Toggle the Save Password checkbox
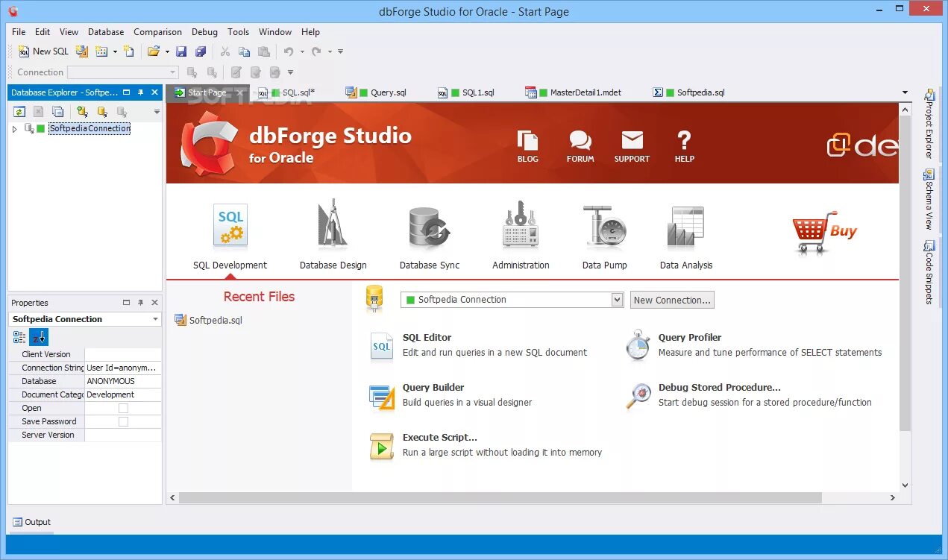The width and height of the screenshot is (948, 560). tap(123, 421)
